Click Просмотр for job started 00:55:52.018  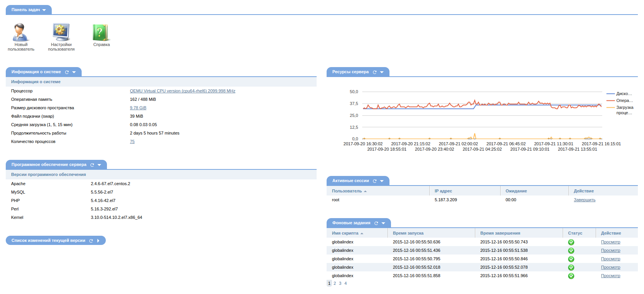tap(611, 268)
